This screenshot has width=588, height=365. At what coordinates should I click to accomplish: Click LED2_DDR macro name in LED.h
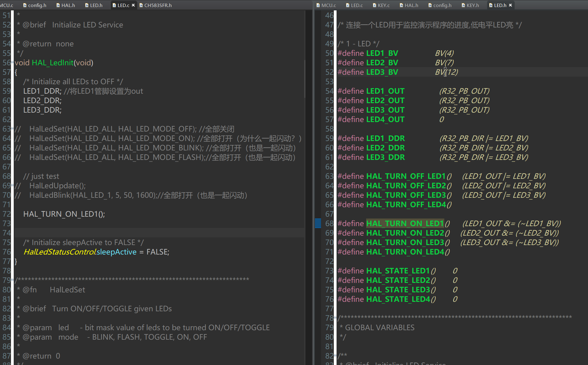[385, 148]
